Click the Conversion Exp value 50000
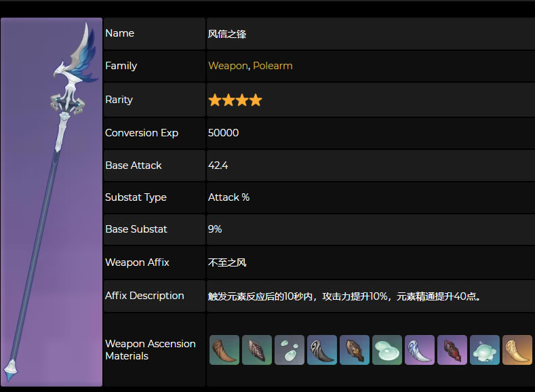 (223, 133)
